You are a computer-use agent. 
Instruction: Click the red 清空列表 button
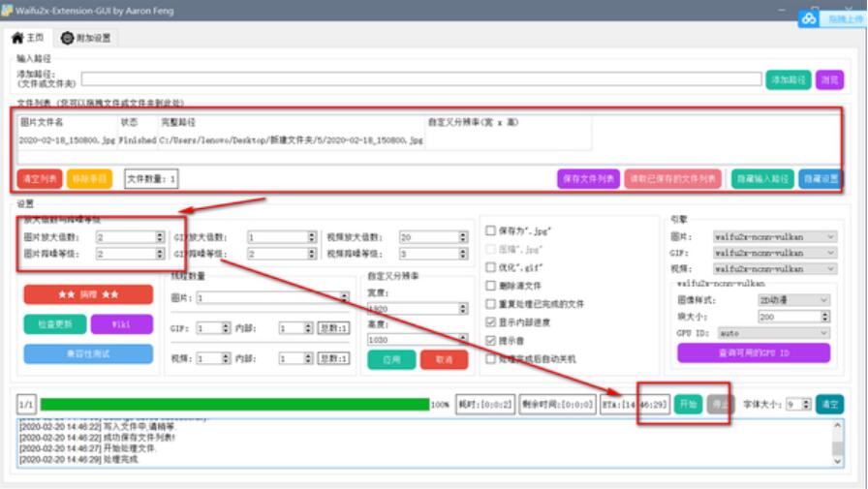coord(40,179)
